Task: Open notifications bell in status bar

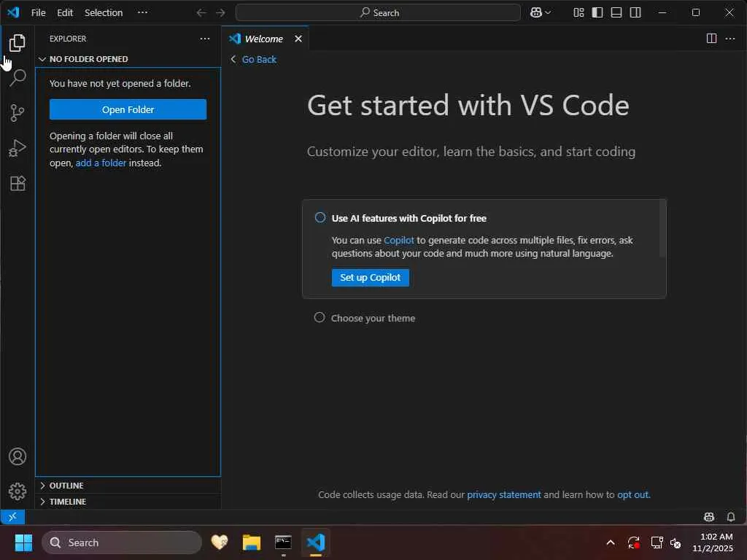Action: coord(731,517)
